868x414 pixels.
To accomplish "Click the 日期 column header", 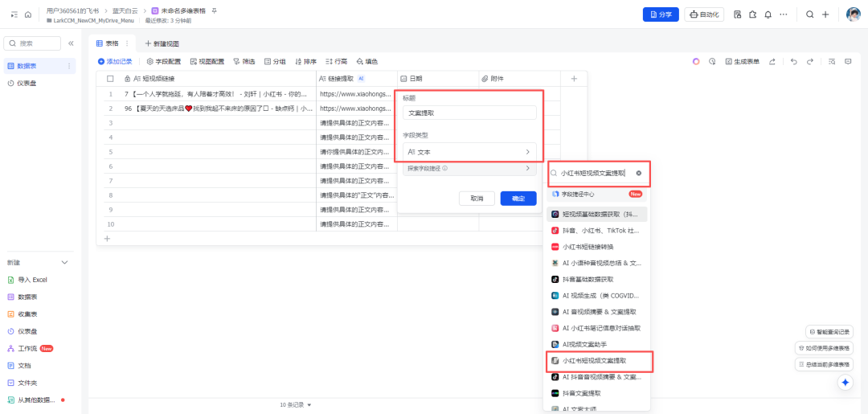I will (x=438, y=79).
